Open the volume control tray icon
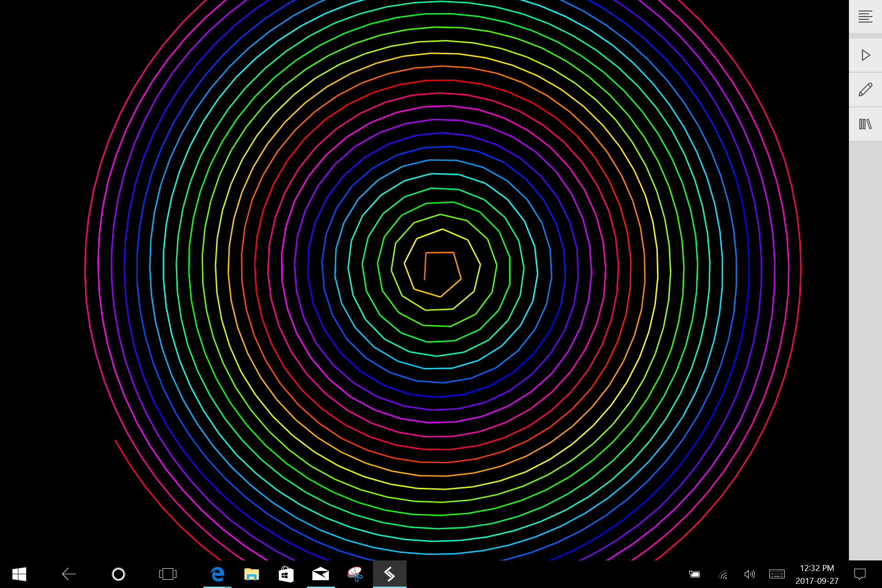This screenshot has width=882, height=588. coord(749,574)
